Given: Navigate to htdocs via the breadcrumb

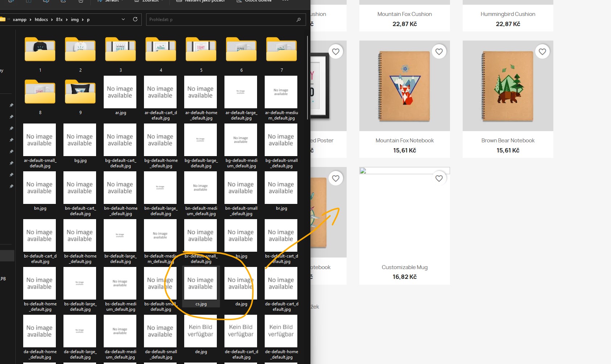Looking at the screenshot, I should 41,19.
